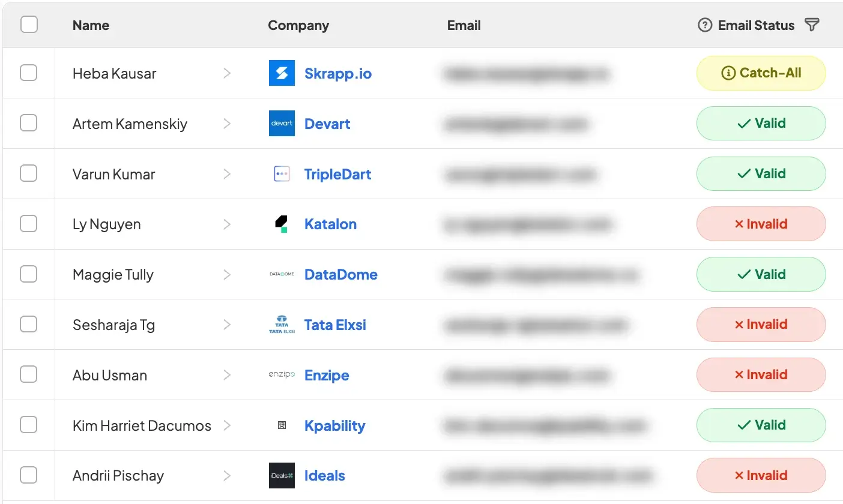
Task: Expand Ly Nguyen's row details arrow
Action: point(227,224)
